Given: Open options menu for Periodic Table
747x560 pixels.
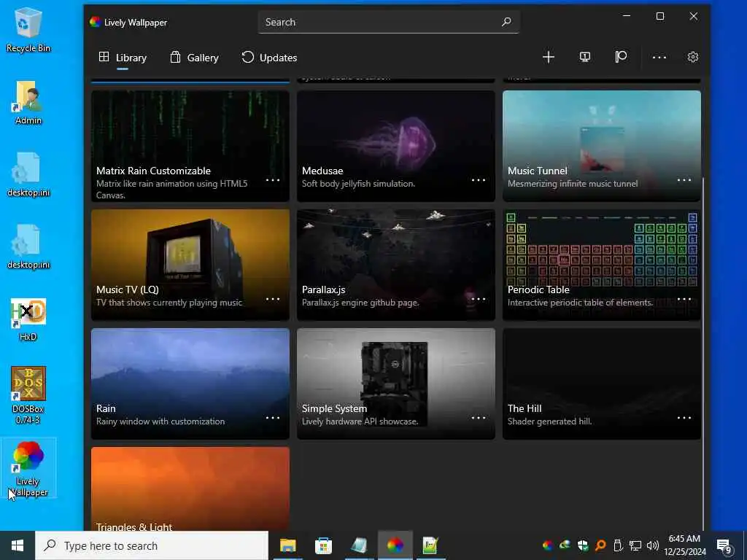Looking at the screenshot, I should (684, 299).
